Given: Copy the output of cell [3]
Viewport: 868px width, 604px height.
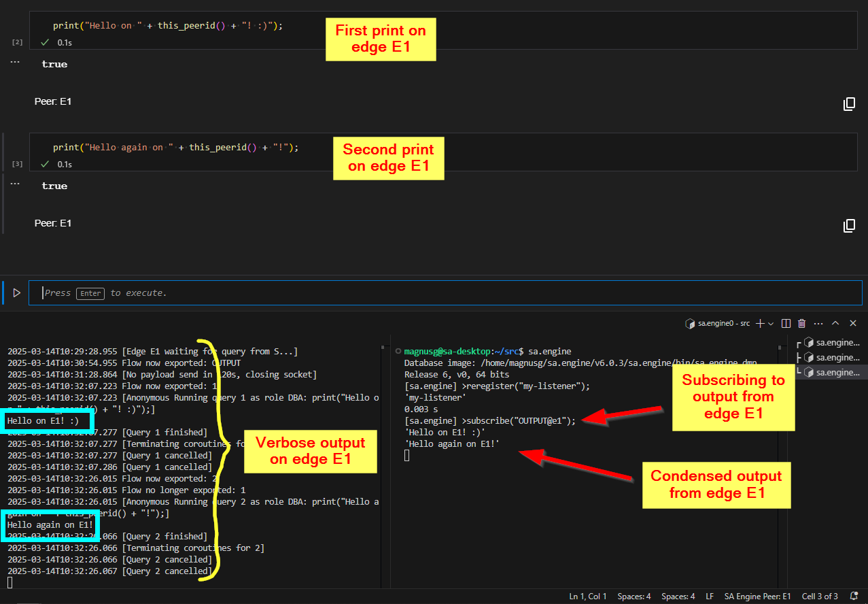Looking at the screenshot, I should 850,226.
